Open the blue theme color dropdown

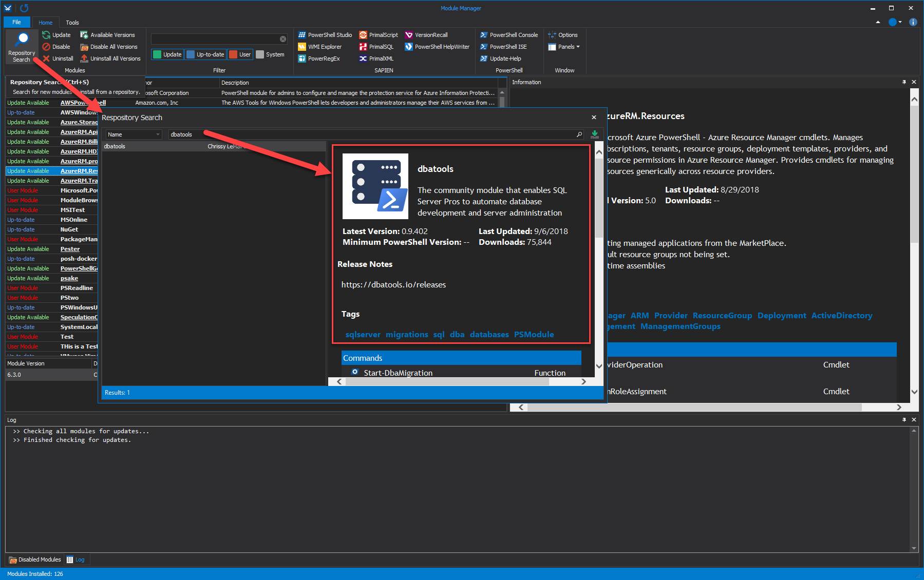[895, 22]
